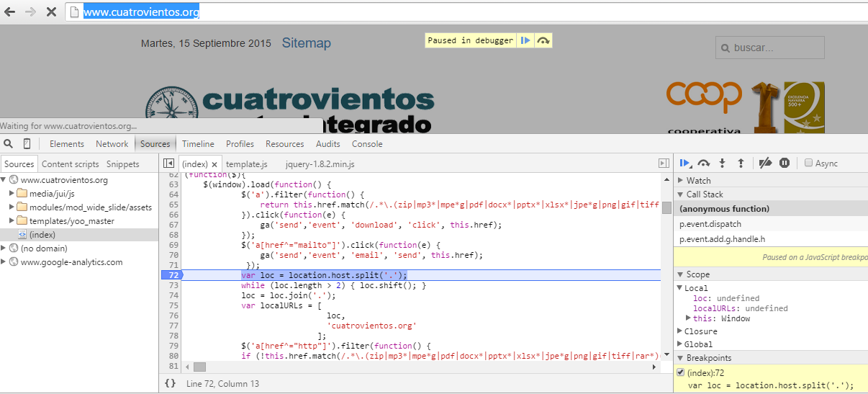Open the Elements panel
This screenshot has height=394, width=868.
67,144
